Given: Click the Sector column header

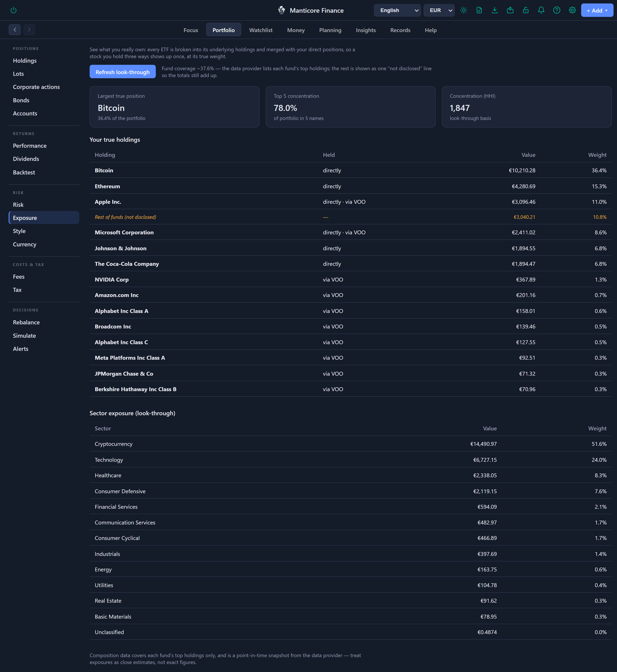Looking at the screenshot, I should tap(103, 428).
